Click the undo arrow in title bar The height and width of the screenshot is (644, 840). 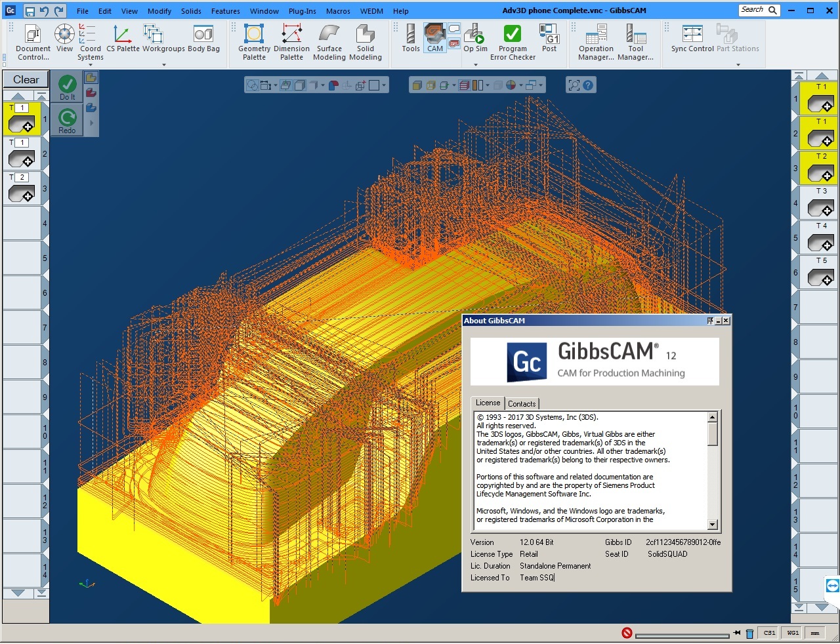45,11
